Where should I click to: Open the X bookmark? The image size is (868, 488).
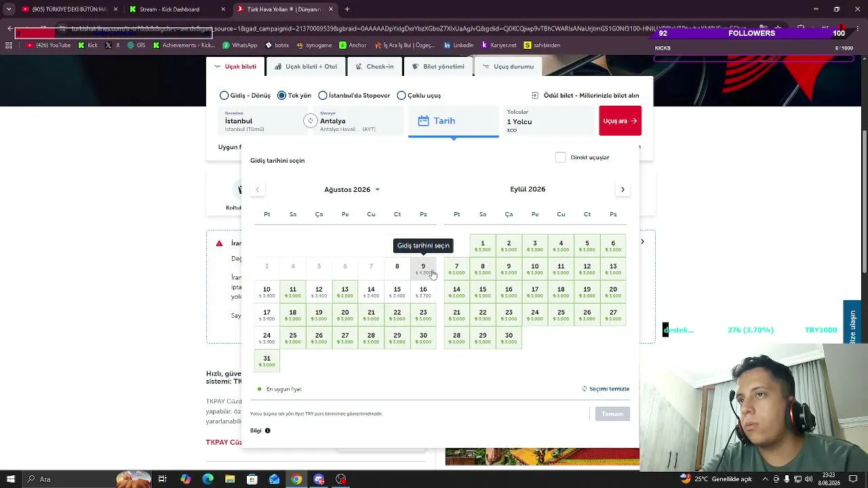[113, 45]
